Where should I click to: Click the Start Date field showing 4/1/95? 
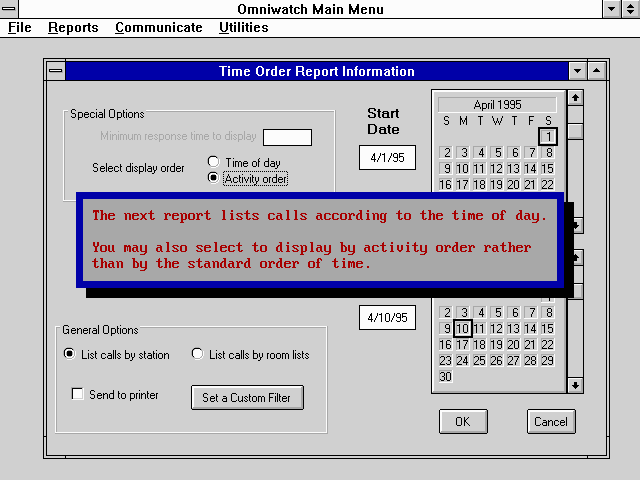(387, 158)
